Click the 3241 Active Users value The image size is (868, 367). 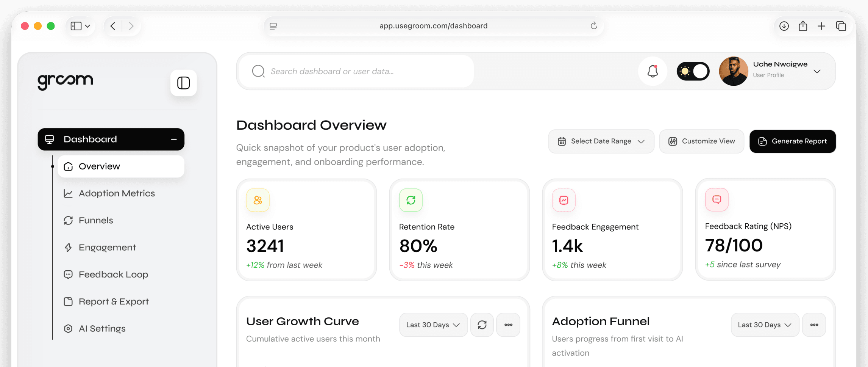265,246
